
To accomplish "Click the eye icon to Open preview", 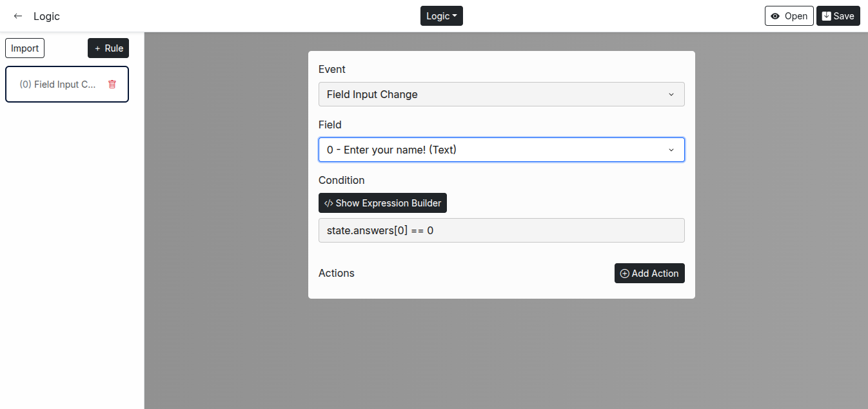I will (775, 16).
